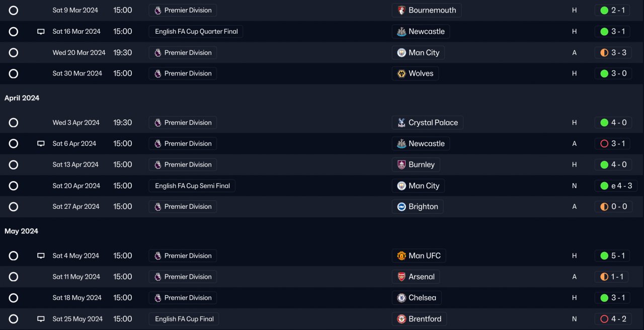Click the Crystal Palace club crest icon
This screenshot has width=644, height=330.
(x=401, y=123)
